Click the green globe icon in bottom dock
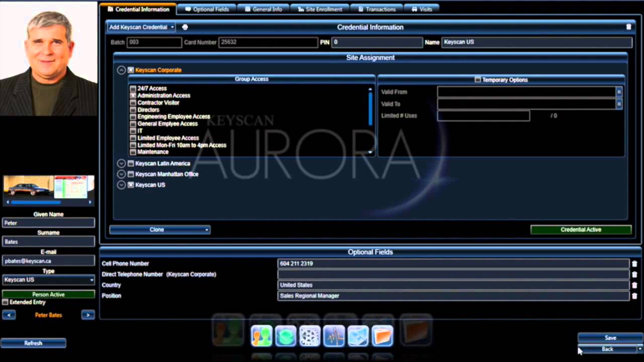 tap(285, 336)
